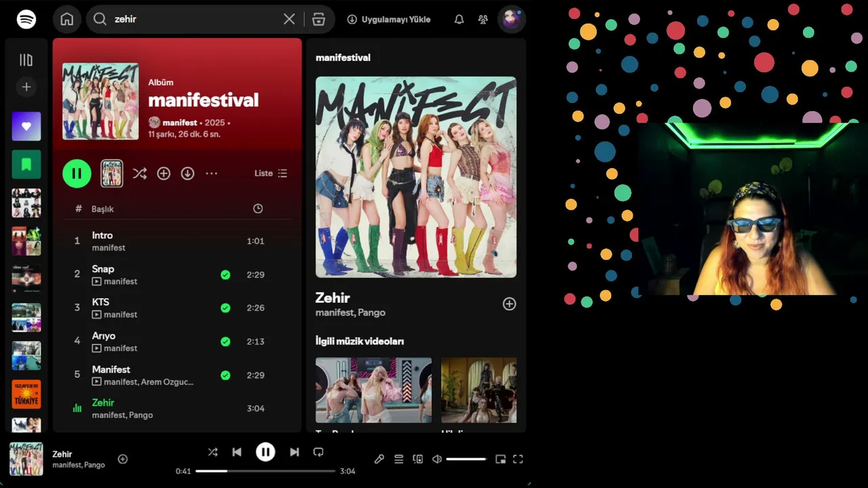Open the green bookmark episodes tile
The height and width of the screenshot is (488, 868).
(26, 164)
